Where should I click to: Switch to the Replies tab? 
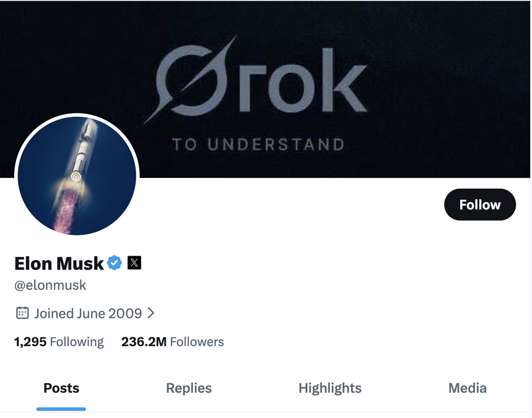tap(188, 389)
